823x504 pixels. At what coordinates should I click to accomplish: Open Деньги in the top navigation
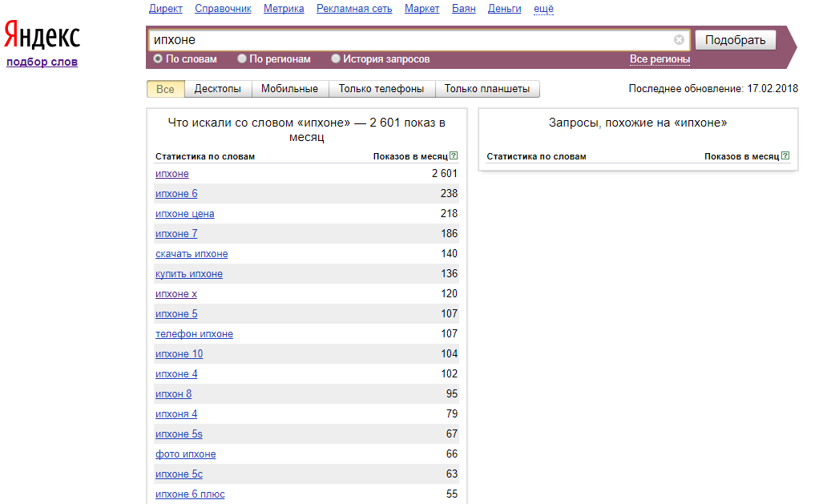click(x=504, y=8)
